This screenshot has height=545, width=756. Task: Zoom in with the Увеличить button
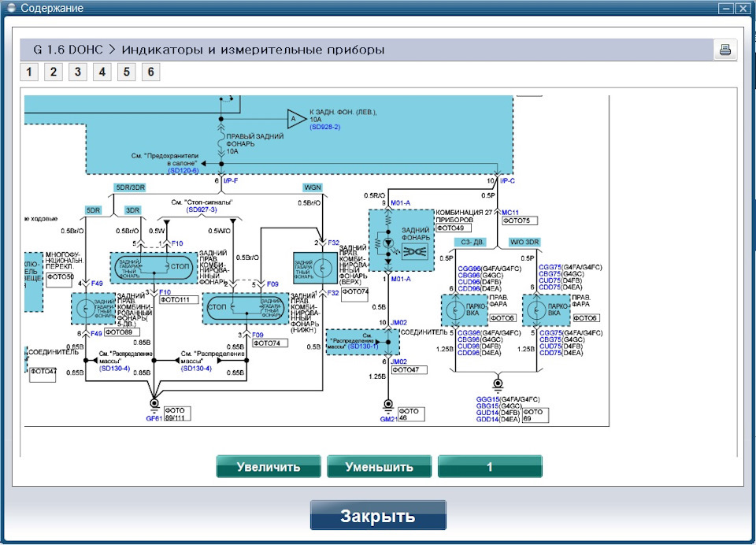click(x=269, y=466)
